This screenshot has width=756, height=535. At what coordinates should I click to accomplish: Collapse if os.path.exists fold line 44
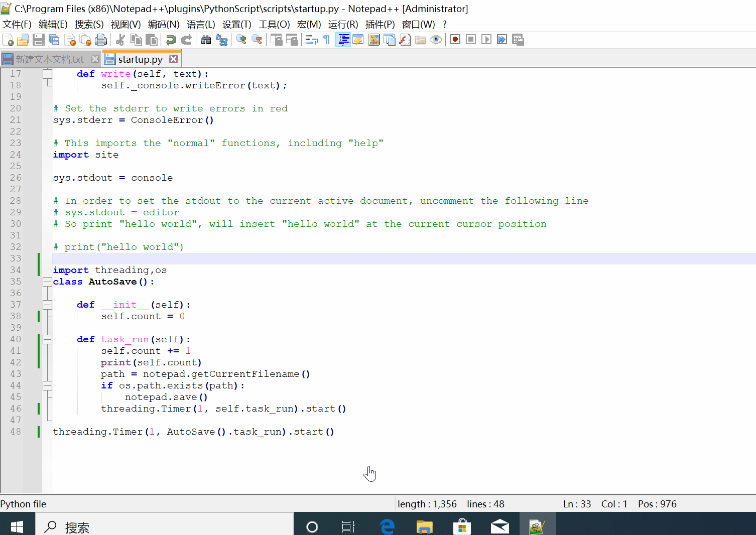47,385
